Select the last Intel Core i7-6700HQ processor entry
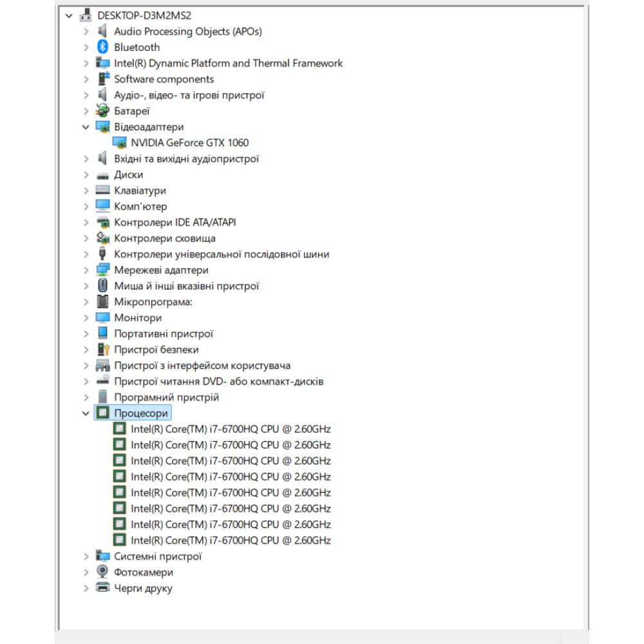The width and height of the screenshot is (644, 644). click(x=231, y=540)
